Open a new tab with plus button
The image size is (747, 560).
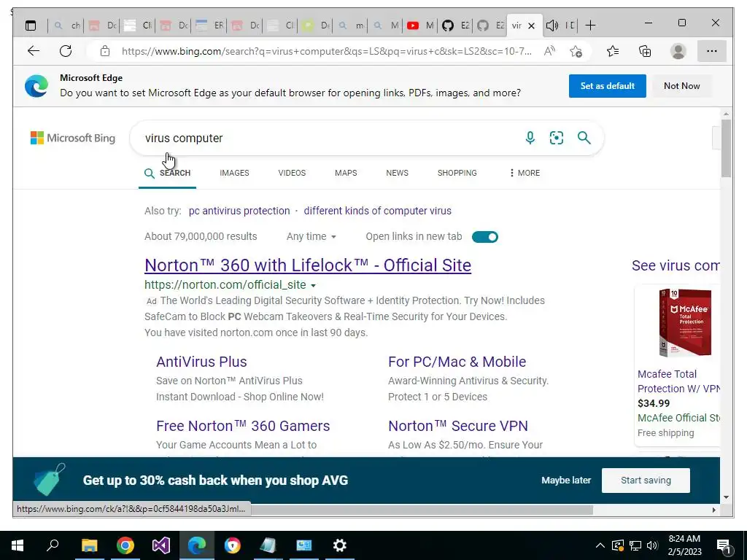click(x=590, y=26)
